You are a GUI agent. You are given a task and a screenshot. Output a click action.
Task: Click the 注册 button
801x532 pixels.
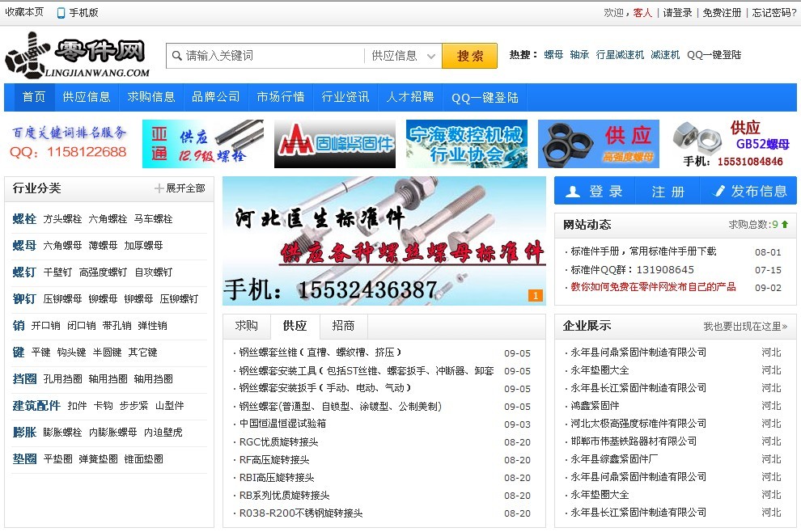[x=667, y=192]
